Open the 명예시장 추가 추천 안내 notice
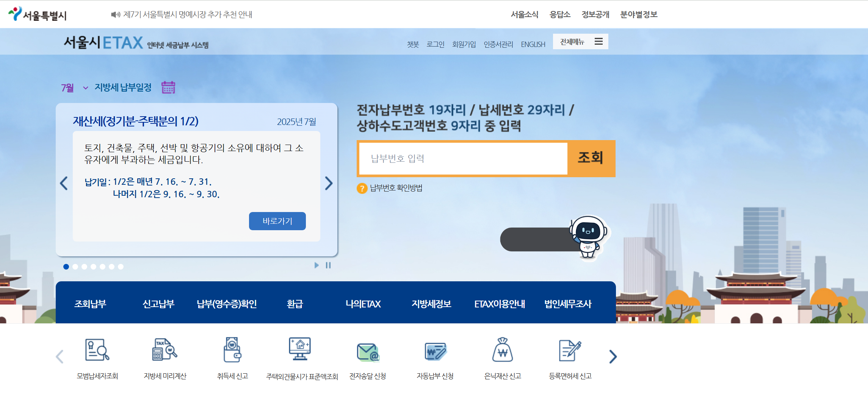The width and height of the screenshot is (868, 393). click(x=188, y=14)
